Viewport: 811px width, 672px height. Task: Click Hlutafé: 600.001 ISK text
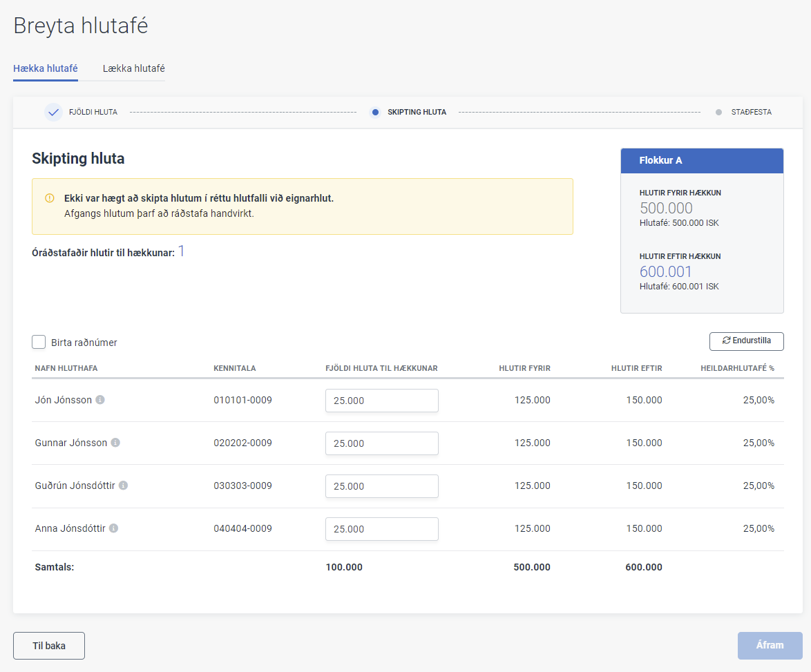tap(678, 287)
